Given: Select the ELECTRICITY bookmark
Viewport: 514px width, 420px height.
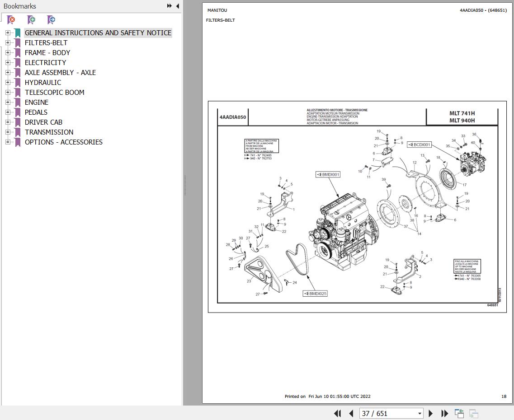Looking at the screenshot, I should [45, 62].
